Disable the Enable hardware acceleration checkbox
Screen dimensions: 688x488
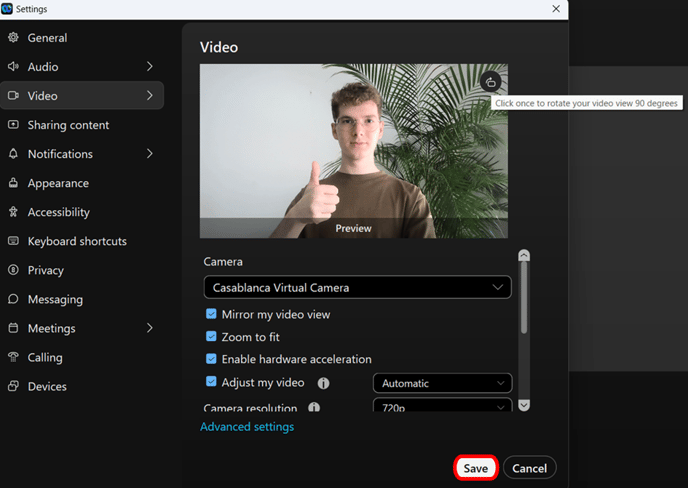click(211, 359)
